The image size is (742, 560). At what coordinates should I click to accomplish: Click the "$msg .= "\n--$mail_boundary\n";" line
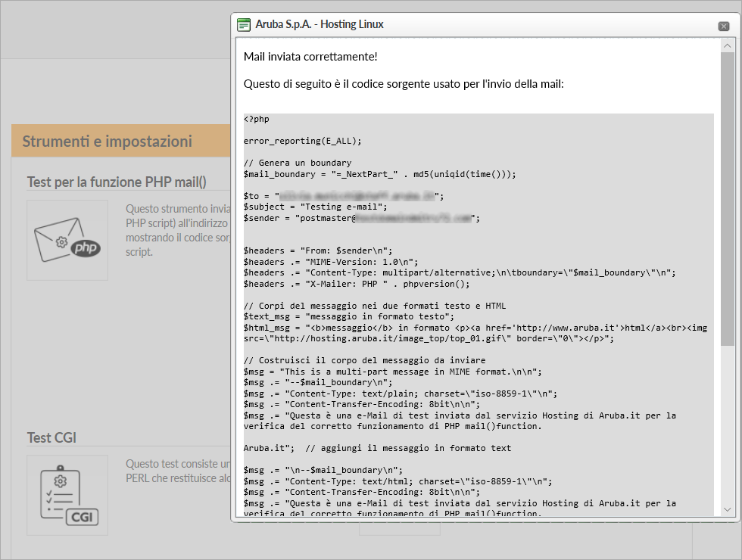pos(323,470)
